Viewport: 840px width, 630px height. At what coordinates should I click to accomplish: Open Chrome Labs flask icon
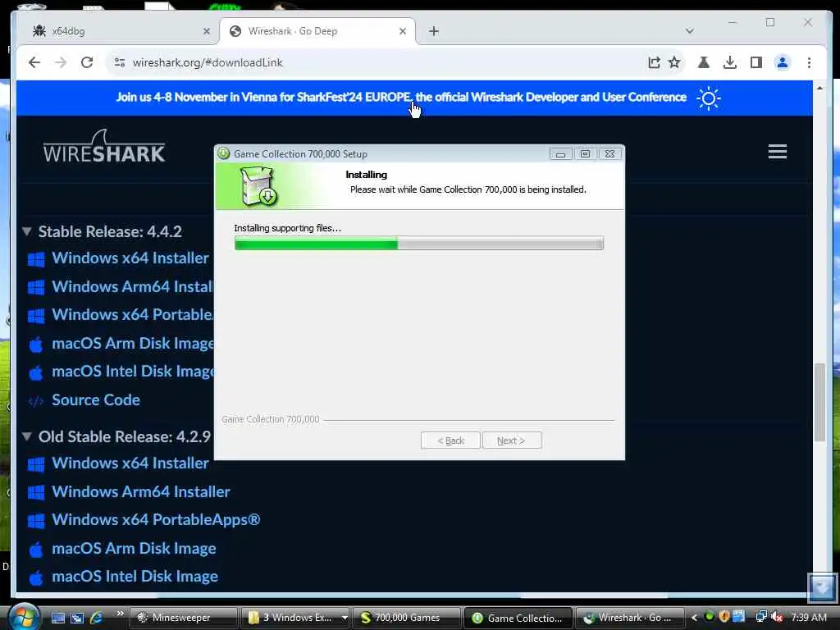tap(703, 62)
